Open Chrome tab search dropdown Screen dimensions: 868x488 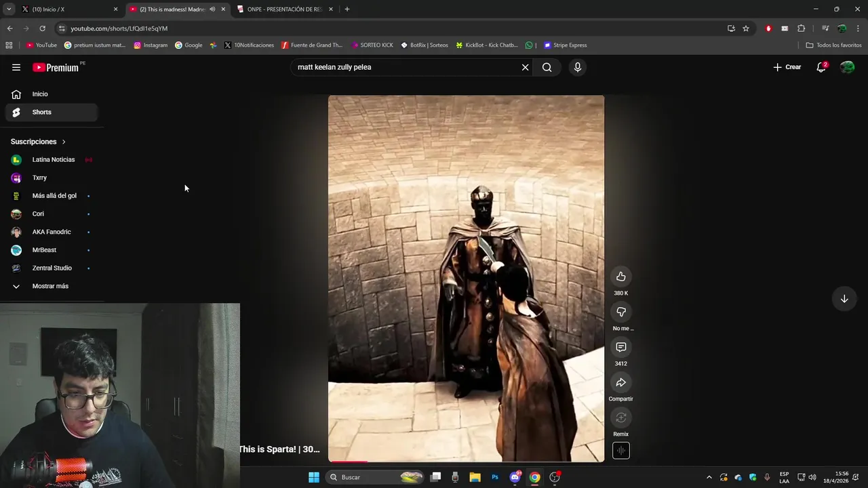coord(9,9)
